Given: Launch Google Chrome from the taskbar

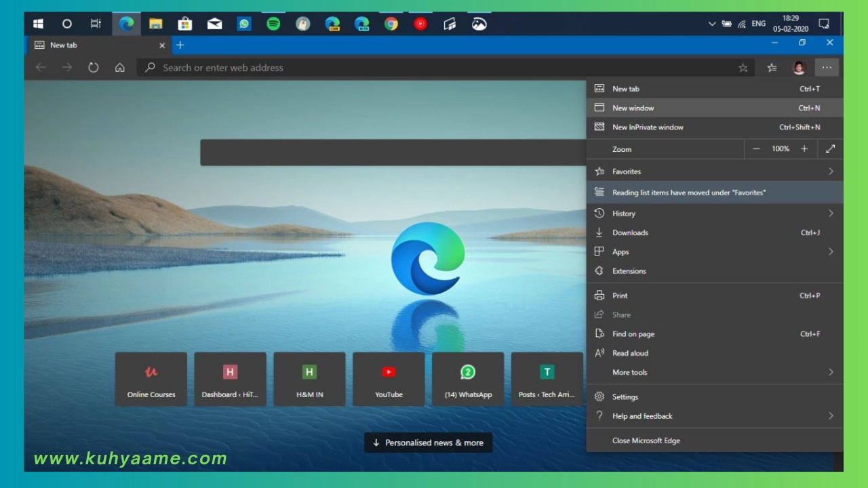Looking at the screenshot, I should pyautogui.click(x=391, y=24).
